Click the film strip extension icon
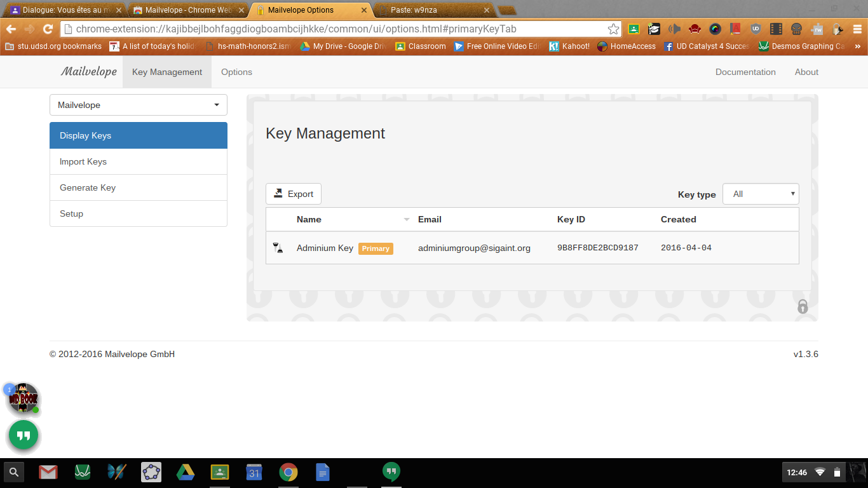This screenshot has height=488, width=868. (776, 29)
